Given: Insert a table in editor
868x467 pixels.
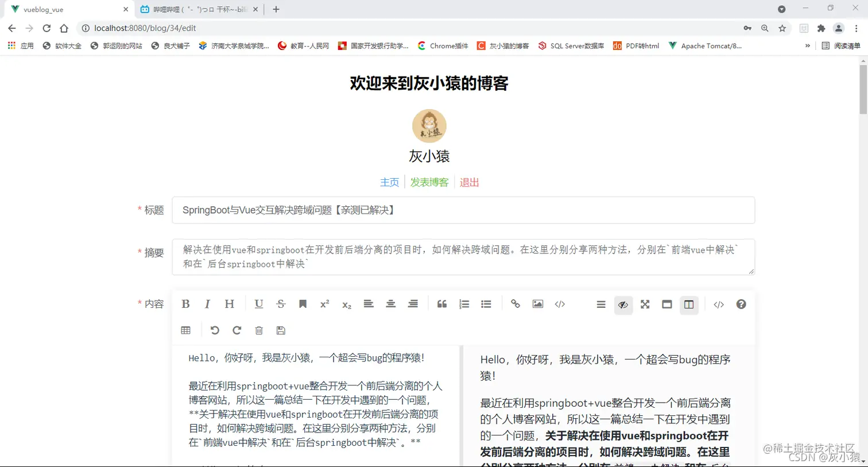Looking at the screenshot, I should coord(185,330).
